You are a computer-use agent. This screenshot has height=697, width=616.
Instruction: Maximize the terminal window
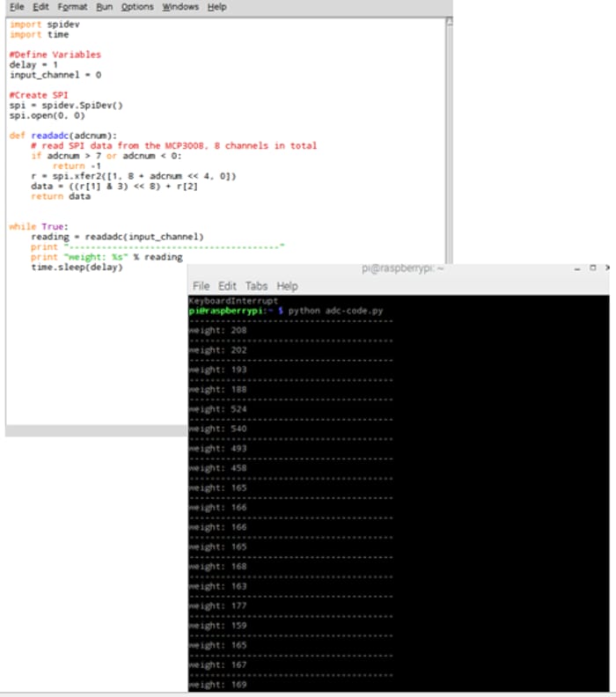pyautogui.click(x=592, y=268)
